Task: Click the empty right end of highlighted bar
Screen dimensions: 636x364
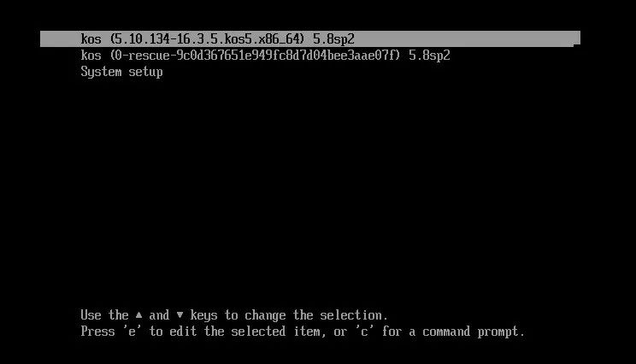Action: click(x=467, y=39)
